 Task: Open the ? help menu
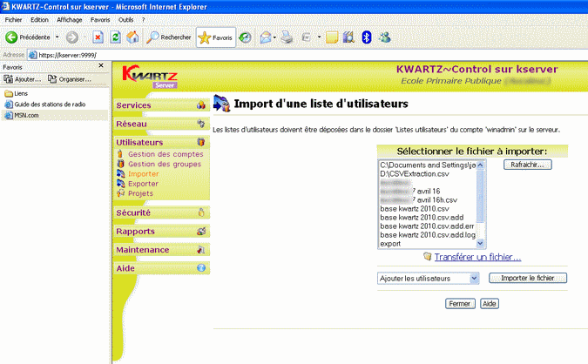[x=143, y=20]
